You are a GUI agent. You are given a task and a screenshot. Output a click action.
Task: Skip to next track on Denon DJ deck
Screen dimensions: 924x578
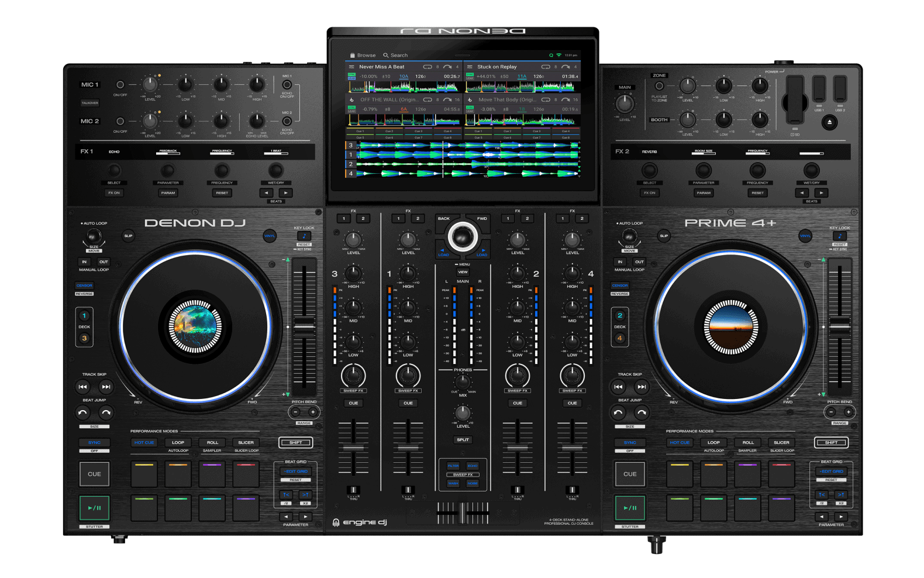(106, 387)
